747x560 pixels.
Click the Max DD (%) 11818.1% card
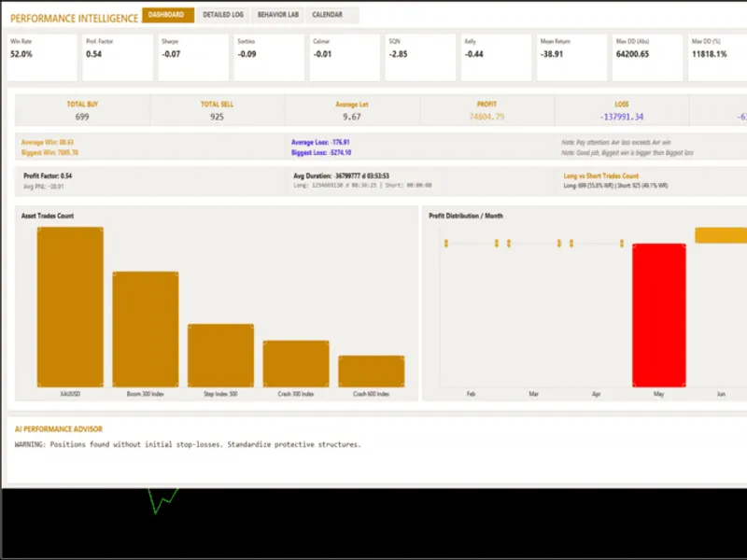pyautogui.click(x=717, y=57)
